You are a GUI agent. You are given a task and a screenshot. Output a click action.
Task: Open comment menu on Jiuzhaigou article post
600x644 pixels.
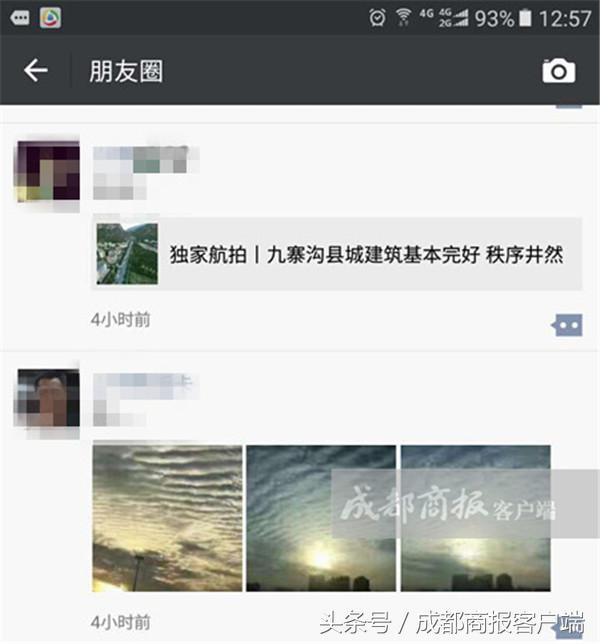(x=567, y=325)
